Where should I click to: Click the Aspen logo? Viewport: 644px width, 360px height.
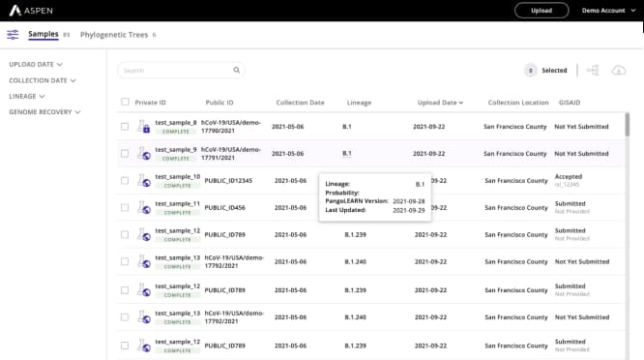pos(31,11)
